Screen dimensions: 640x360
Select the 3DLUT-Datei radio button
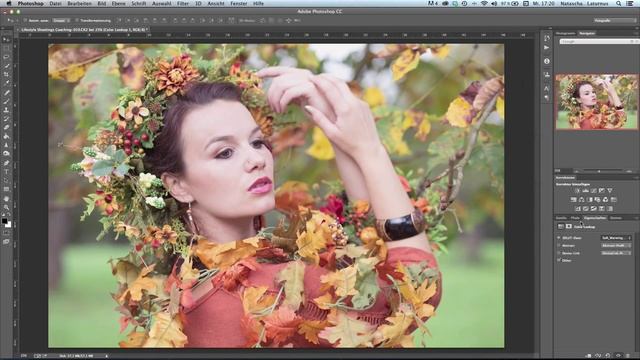[x=559, y=238]
